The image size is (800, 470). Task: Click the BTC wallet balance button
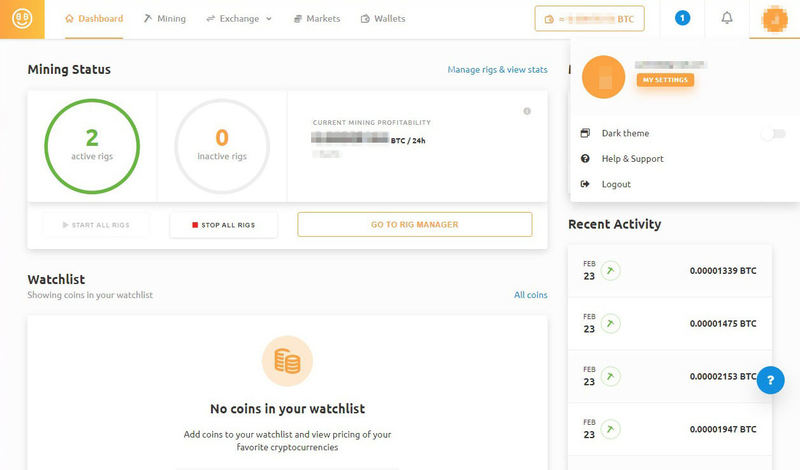click(589, 19)
